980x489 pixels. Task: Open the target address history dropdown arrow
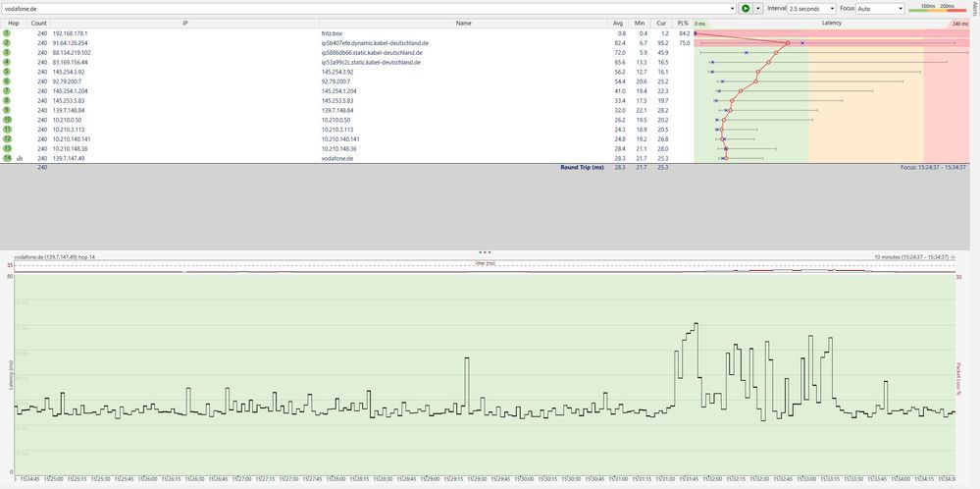(x=732, y=8)
